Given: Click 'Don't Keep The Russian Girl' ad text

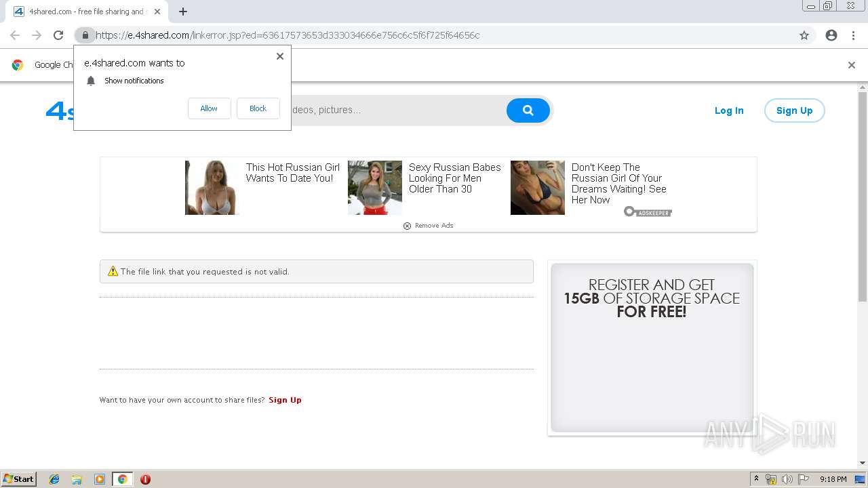Looking at the screenshot, I should pyautogui.click(x=619, y=184).
